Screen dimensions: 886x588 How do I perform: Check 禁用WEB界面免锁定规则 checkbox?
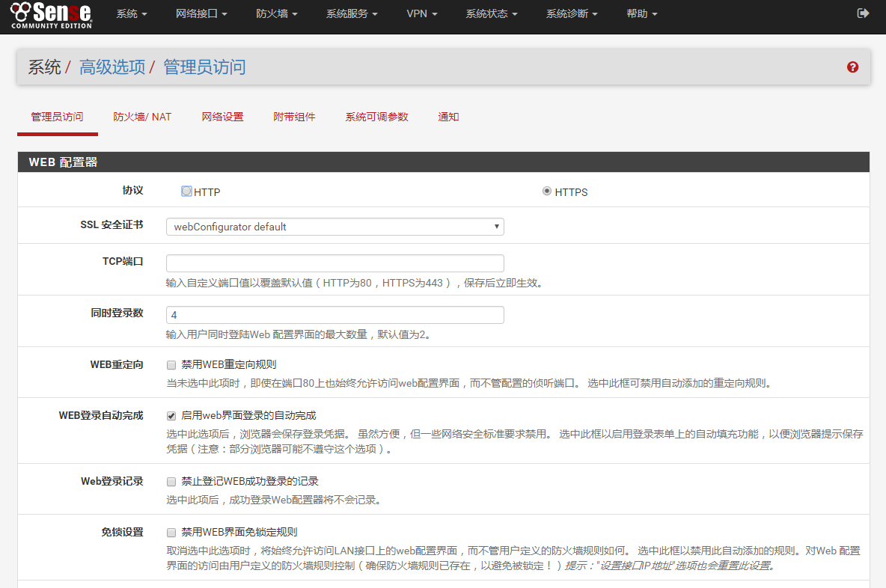click(x=171, y=533)
